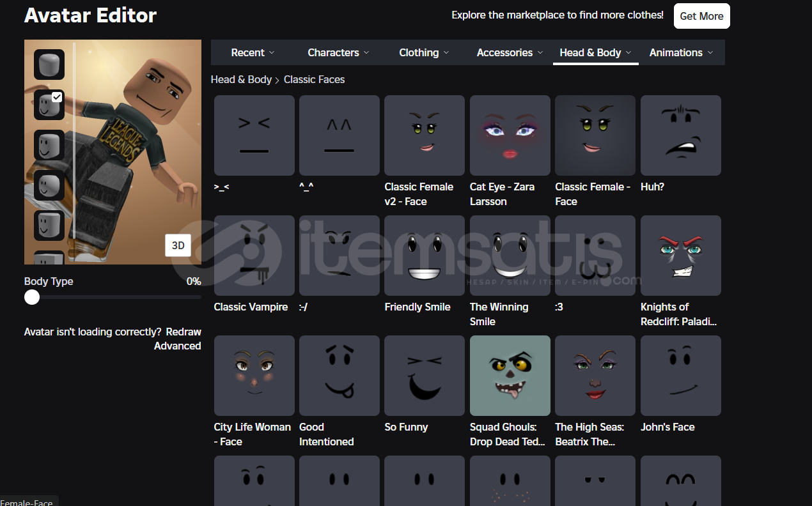
Task: Select the blank faceless head icon
Action: 49,65
